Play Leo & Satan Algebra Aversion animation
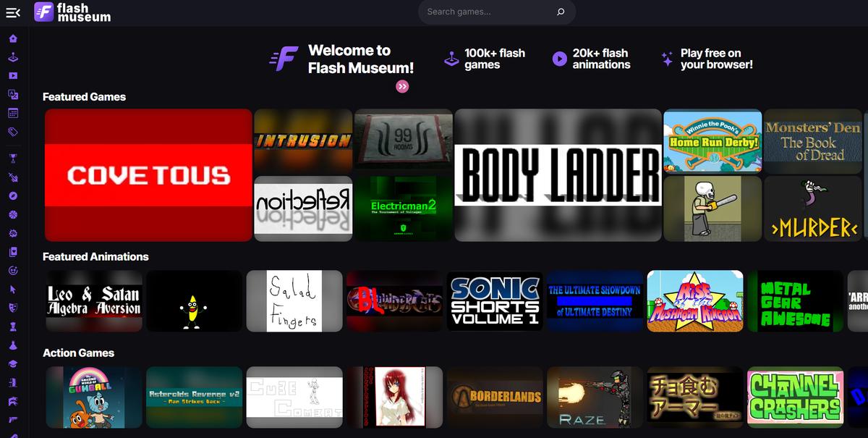This screenshot has width=868, height=438. [x=94, y=301]
